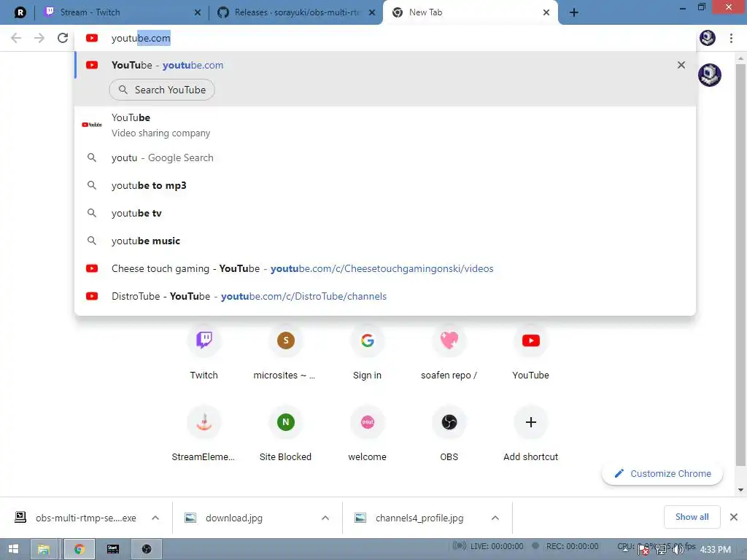Open the Twitch shortcut tile
747x560 pixels.
(x=204, y=351)
